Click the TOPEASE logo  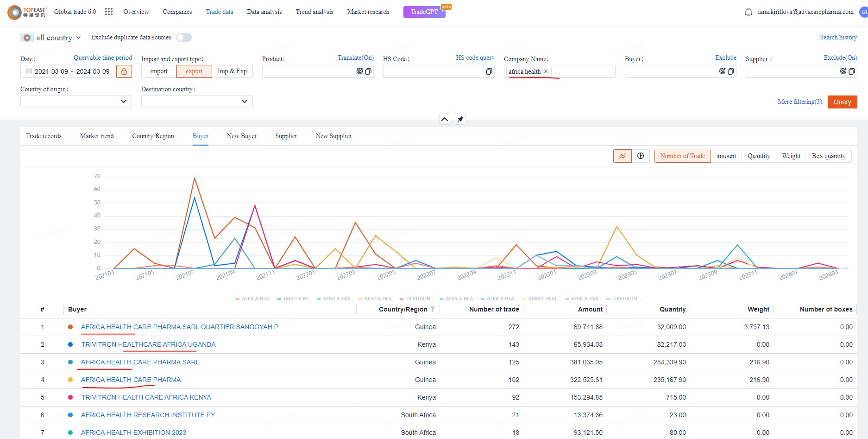click(28, 12)
